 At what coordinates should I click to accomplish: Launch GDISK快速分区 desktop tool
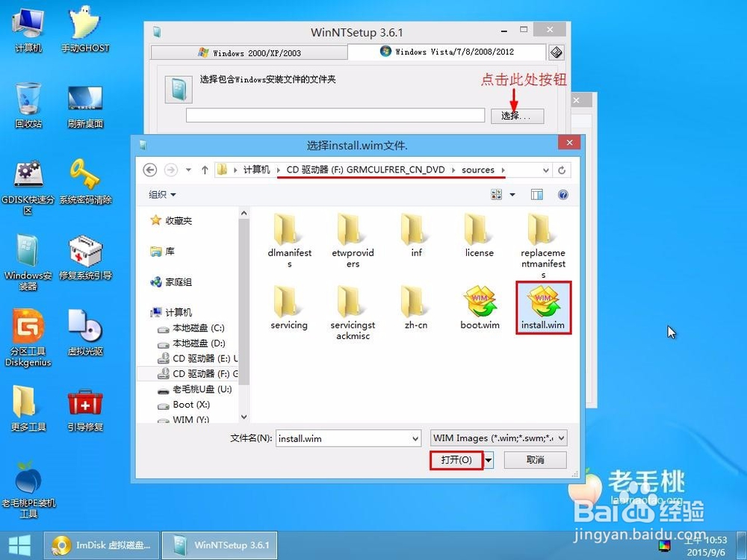click(28, 187)
